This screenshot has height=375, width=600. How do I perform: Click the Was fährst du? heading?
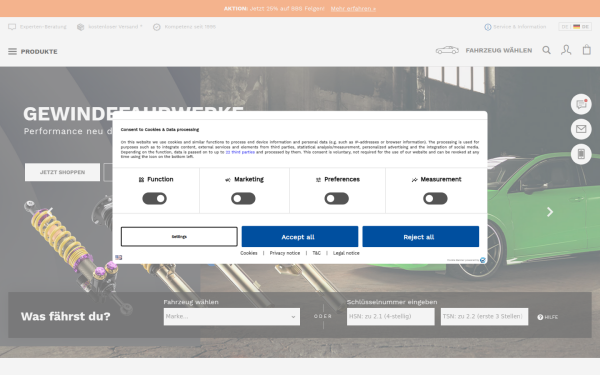point(65,316)
